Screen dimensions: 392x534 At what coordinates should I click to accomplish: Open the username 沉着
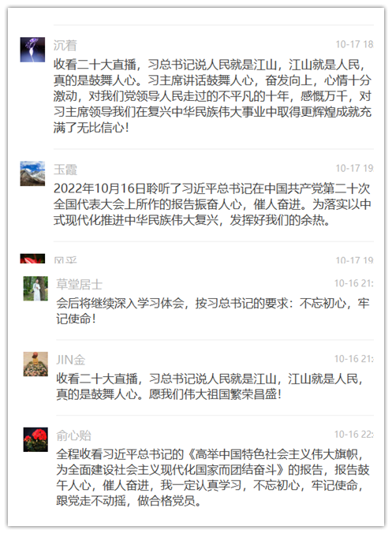(65, 45)
